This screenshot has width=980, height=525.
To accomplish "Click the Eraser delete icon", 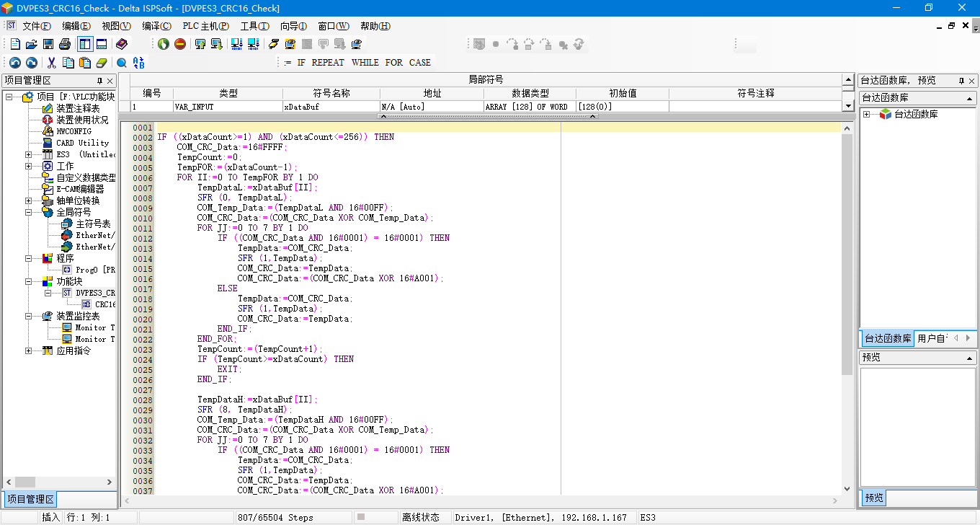I will 102,63.
